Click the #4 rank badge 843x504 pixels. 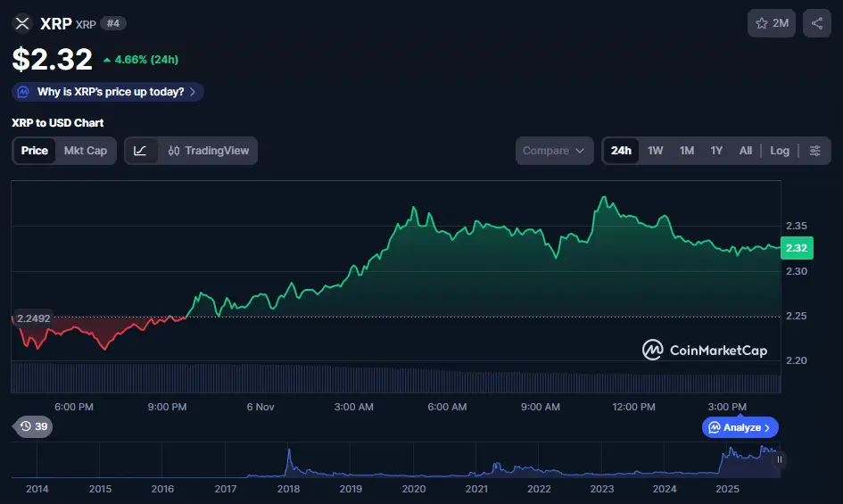coord(113,23)
